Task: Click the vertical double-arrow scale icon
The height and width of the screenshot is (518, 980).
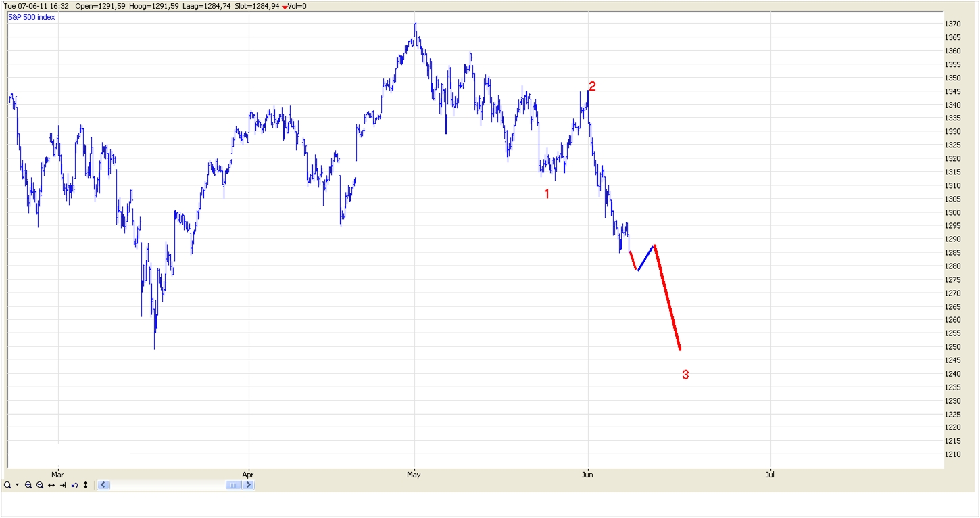Action: [86, 485]
